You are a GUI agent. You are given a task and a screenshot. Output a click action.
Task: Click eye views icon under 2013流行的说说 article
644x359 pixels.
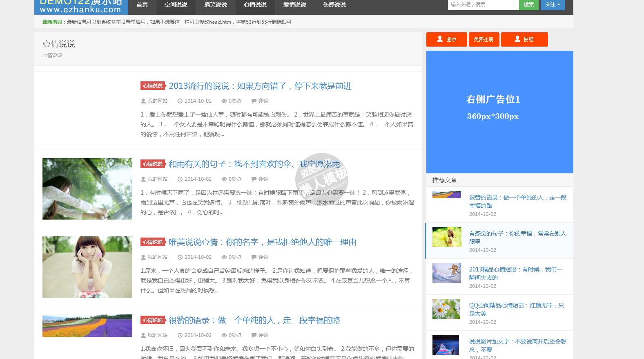coord(224,101)
